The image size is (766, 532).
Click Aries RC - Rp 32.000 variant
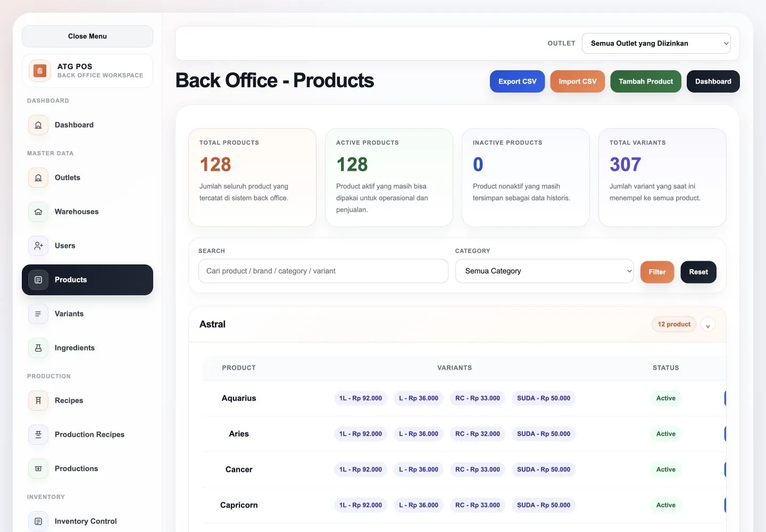coord(478,434)
